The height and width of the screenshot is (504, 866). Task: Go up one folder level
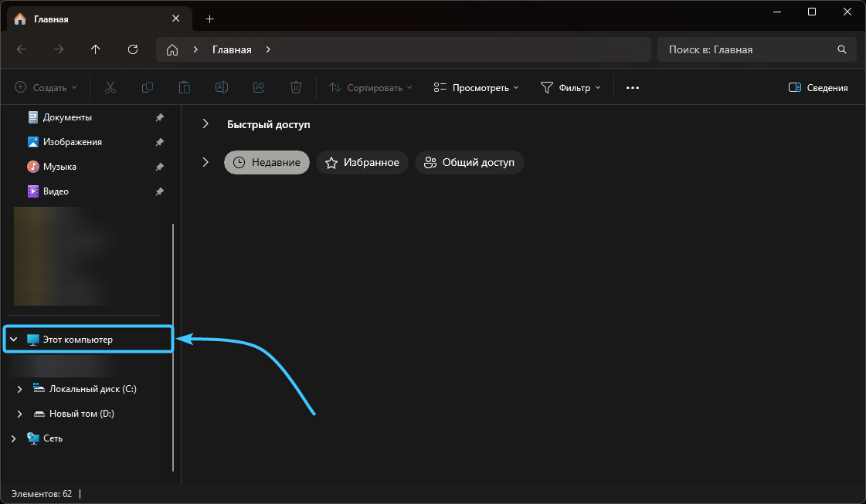[96, 49]
